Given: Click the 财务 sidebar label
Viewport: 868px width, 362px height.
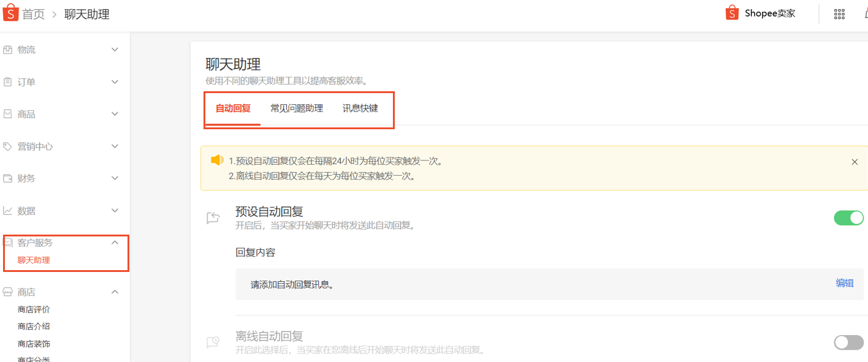Looking at the screenshot, I should click(26, 178).
